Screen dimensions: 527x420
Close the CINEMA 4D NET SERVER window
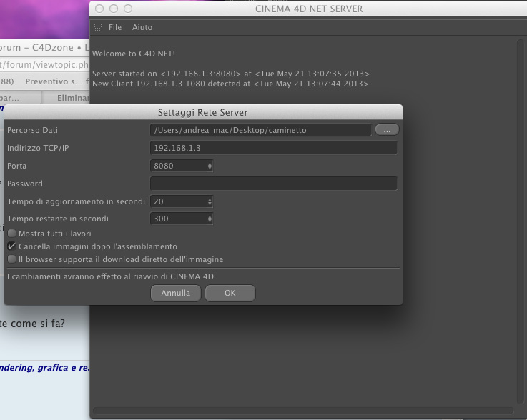99,9
